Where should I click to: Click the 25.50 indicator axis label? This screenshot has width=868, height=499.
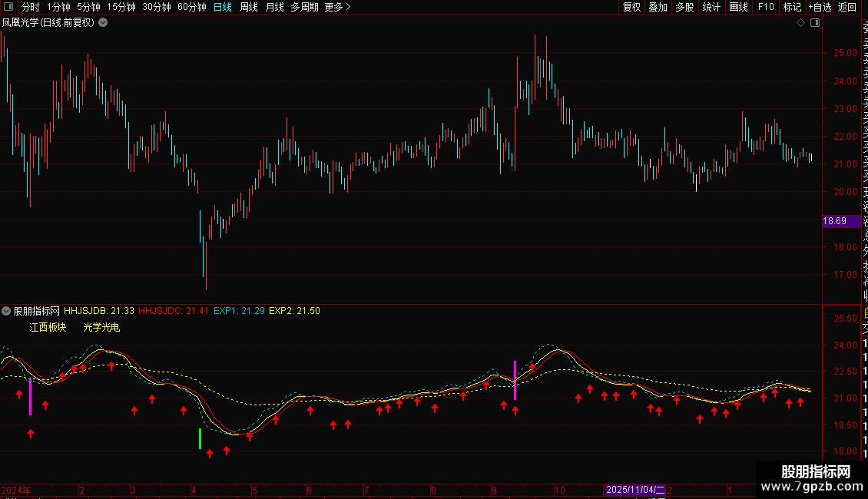click(845, 319)
